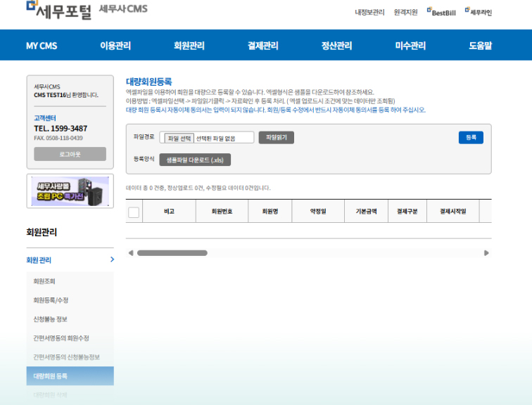Click the 약정일 column header
This screenshot has width=532, height=405.
(318, 212)
